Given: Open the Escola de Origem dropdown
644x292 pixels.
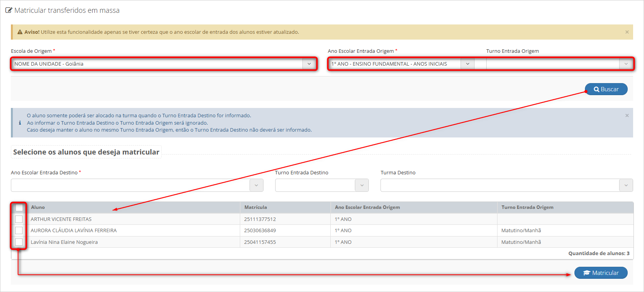Looking at the screenshot, I should (163, 64).
